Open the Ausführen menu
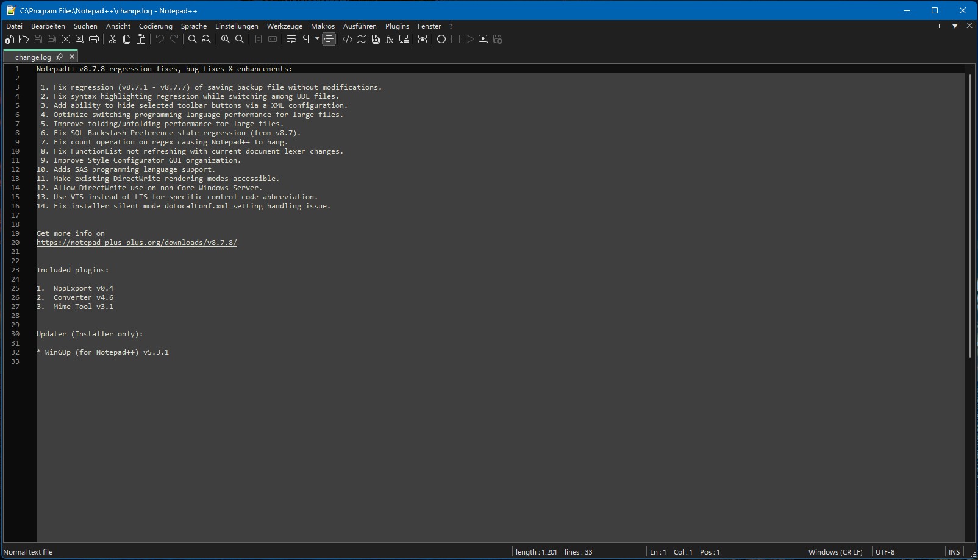The height and width of the screenshot is (560, 978). click(360, 26)
